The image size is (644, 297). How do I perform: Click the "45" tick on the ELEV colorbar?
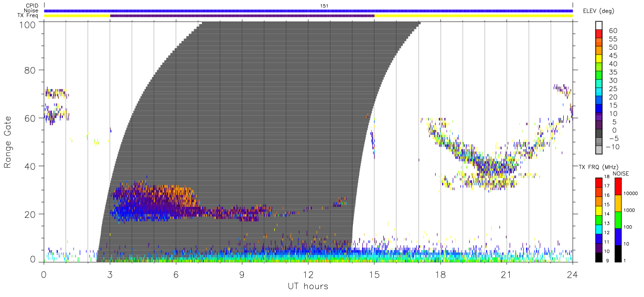612,56
